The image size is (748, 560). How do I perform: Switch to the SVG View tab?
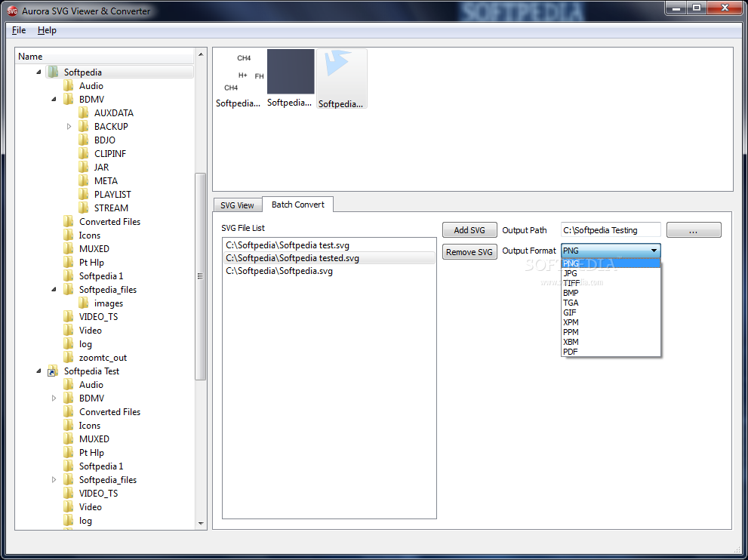click(x=237, y=205)
